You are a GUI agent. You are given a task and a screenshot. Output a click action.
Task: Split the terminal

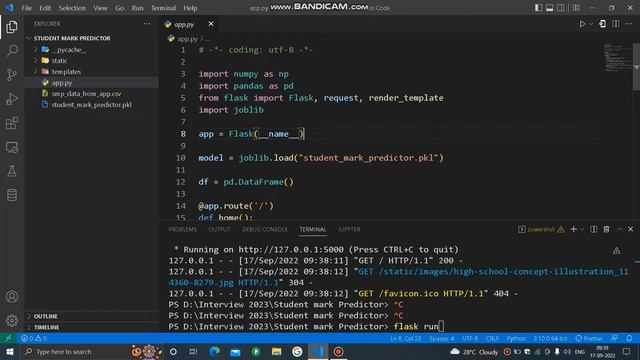[594, 229]
